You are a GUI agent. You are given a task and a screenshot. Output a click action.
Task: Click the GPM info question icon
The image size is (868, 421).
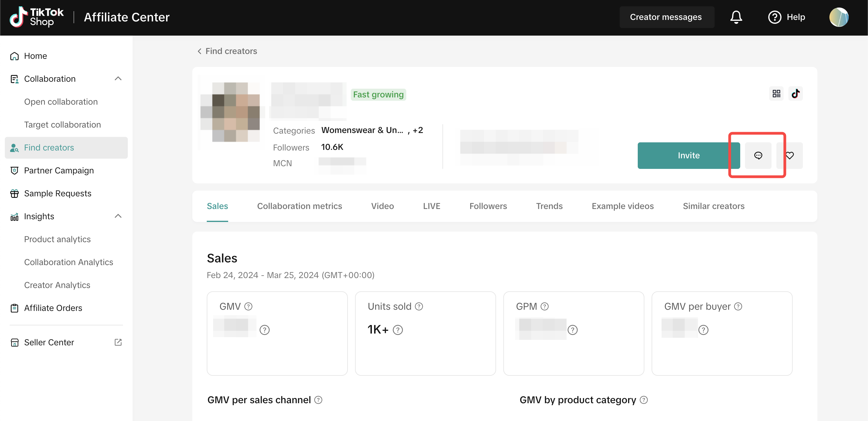tap(545, 306)
